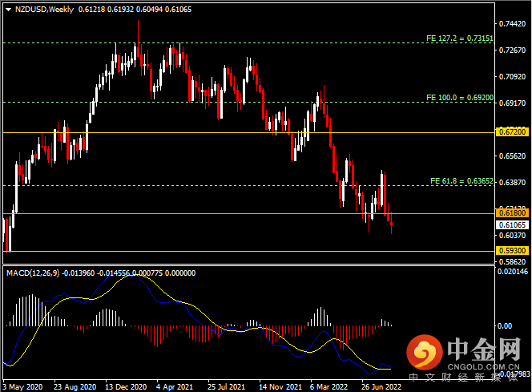Click the NZDUSD,Weekly chart title
Viewport: 532px width, 392px height.
click(x=44, y=10)
